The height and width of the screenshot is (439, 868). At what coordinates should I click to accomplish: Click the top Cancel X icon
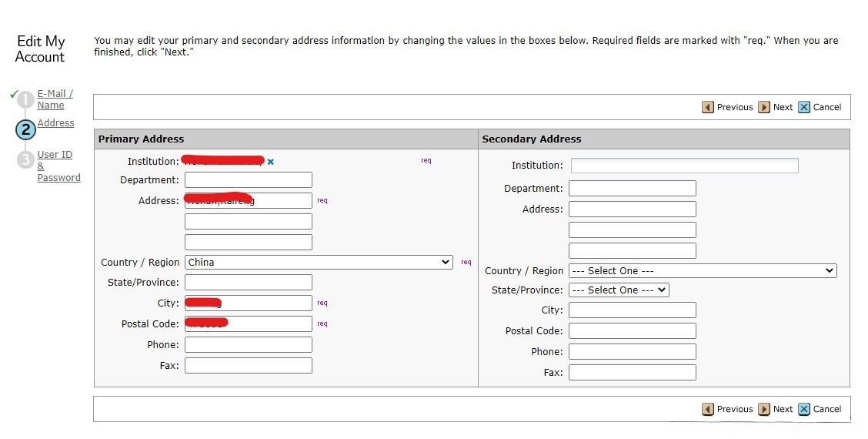804,107
